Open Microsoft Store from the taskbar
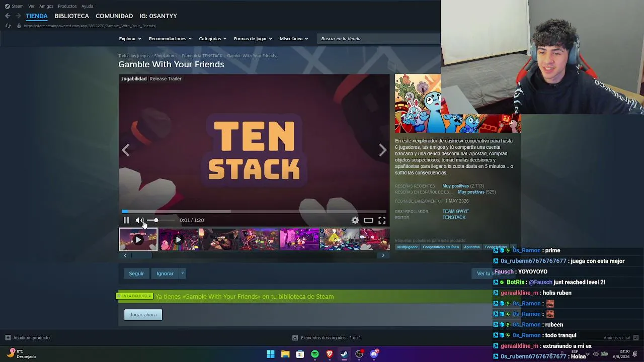The width and height of the screenshot is (644, 362). (300, 354)
